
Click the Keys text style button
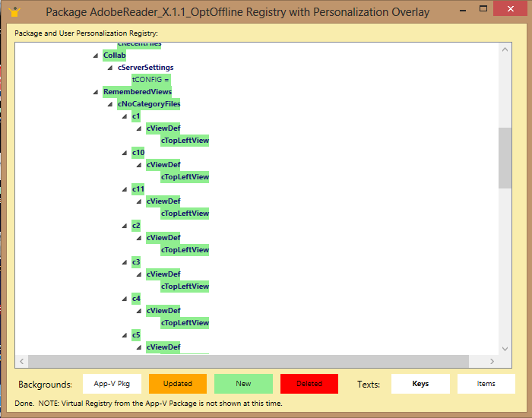click(x=420, y=384)
